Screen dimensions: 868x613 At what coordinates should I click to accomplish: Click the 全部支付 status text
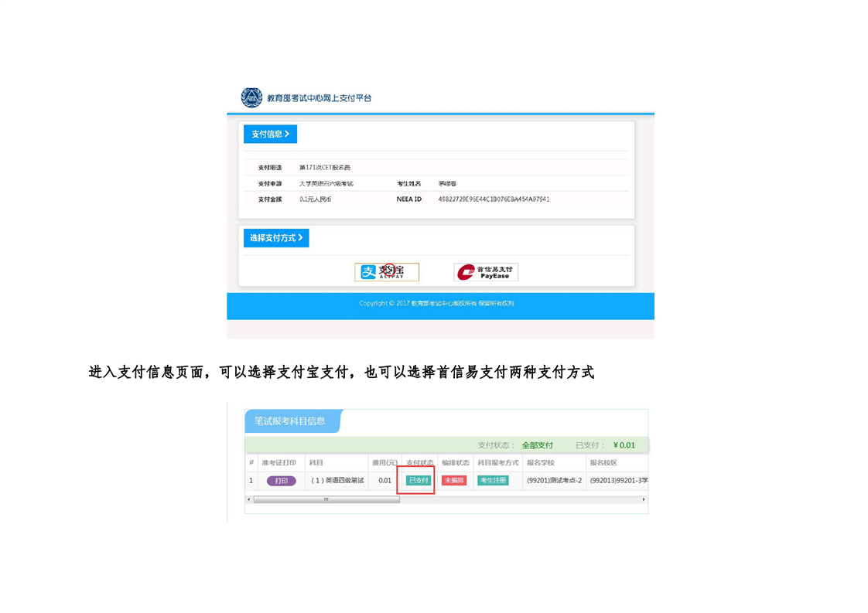[x=537, y=445]
